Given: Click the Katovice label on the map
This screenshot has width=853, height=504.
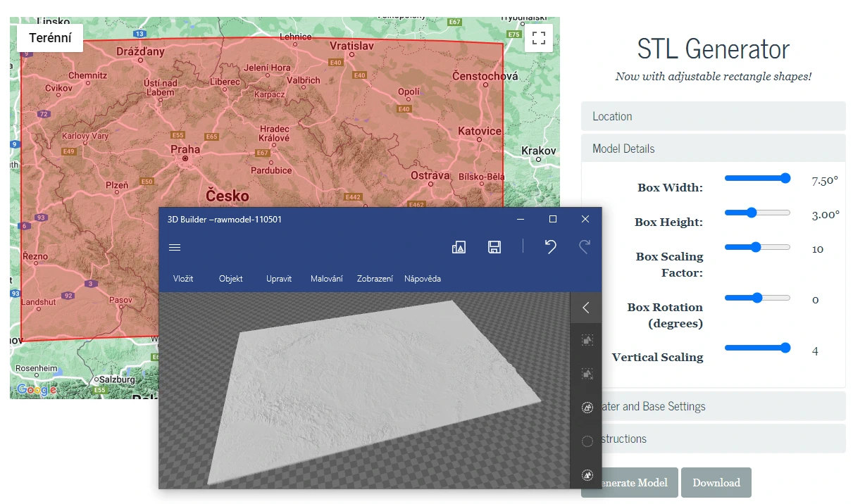Looking at the screenshot, I should point(480,131).
